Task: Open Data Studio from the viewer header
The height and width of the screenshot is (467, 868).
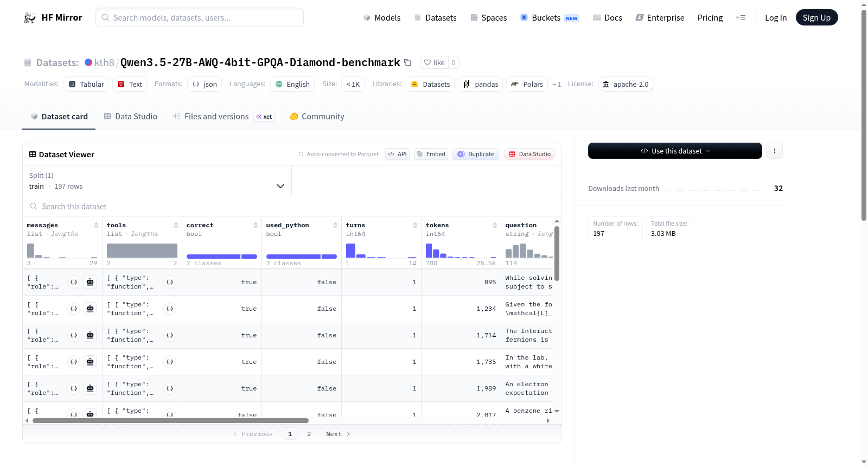Action: pos(529,154)
